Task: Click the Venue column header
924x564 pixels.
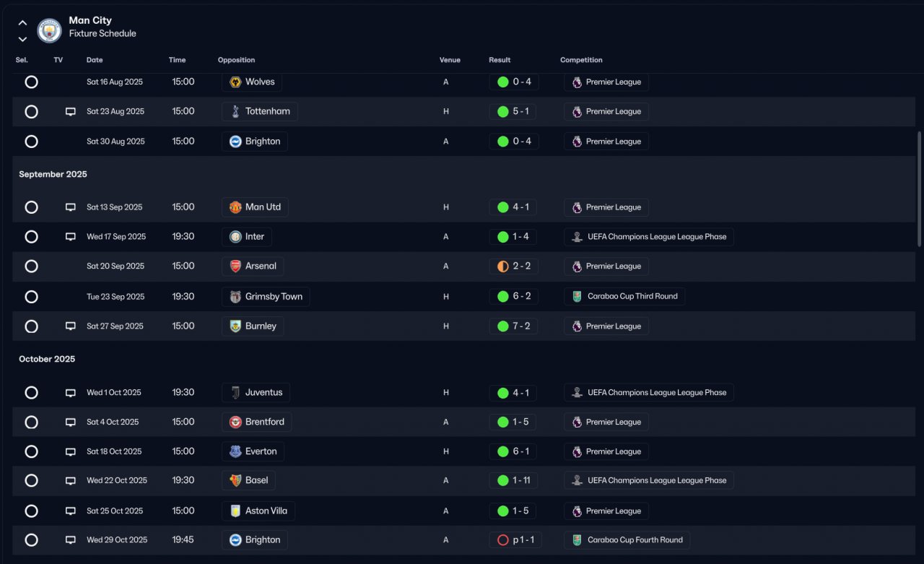Action: pyautogui.click(x=450, y=60)
